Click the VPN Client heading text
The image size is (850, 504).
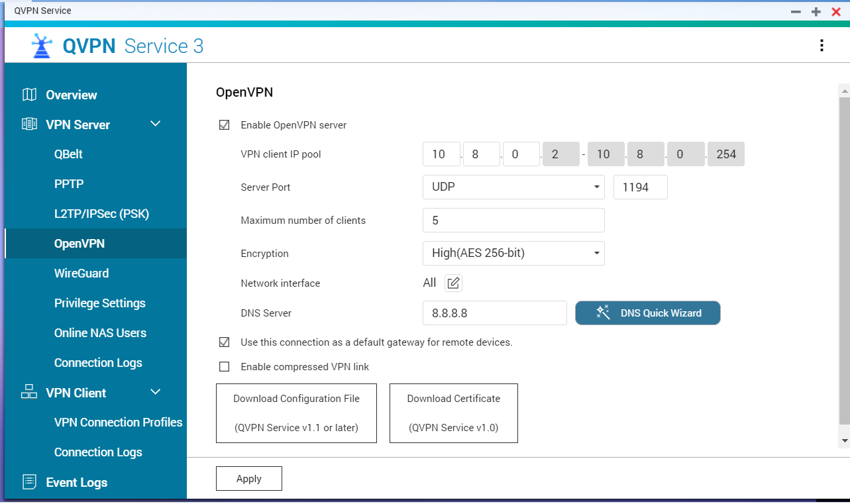(x=76, y=393)
